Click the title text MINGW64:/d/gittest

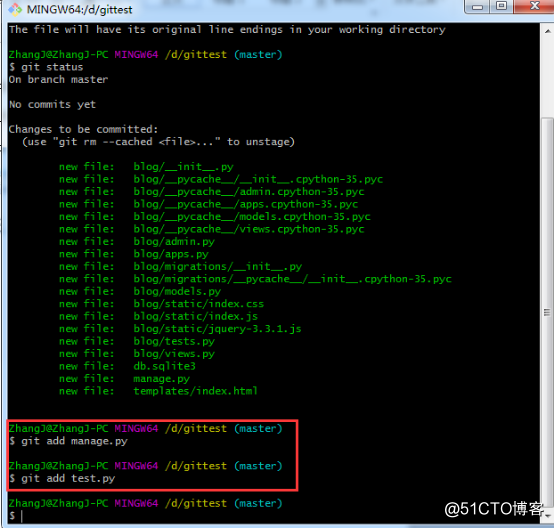(79, 10)
